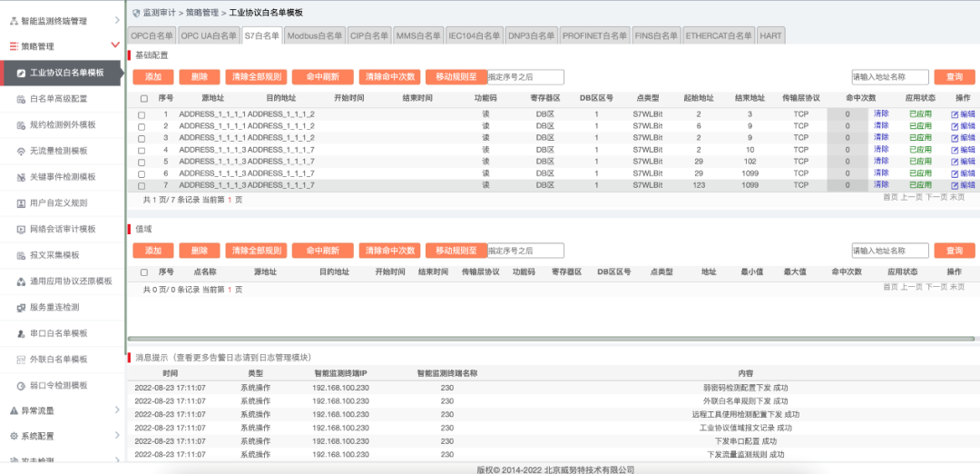The width and height of the screenshot is (980, 474).
Task: Open the HART tab
Action: (770, 35)
